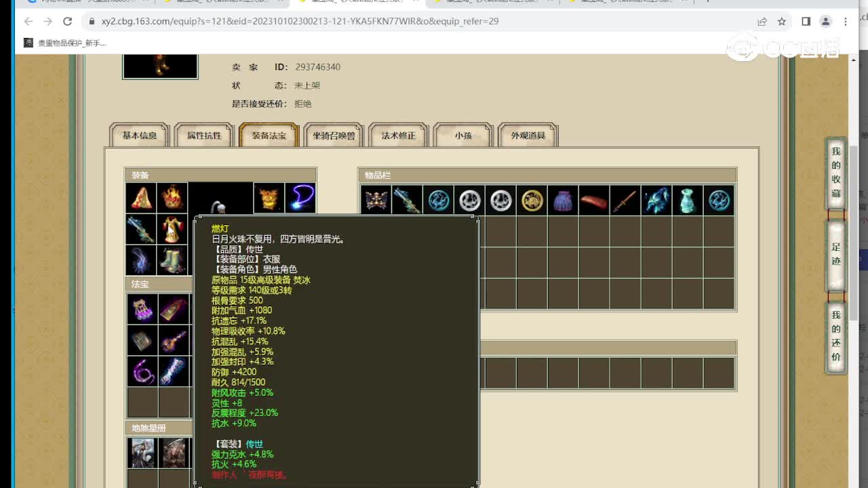Select the 地煞星册 section header

[160, 428]
